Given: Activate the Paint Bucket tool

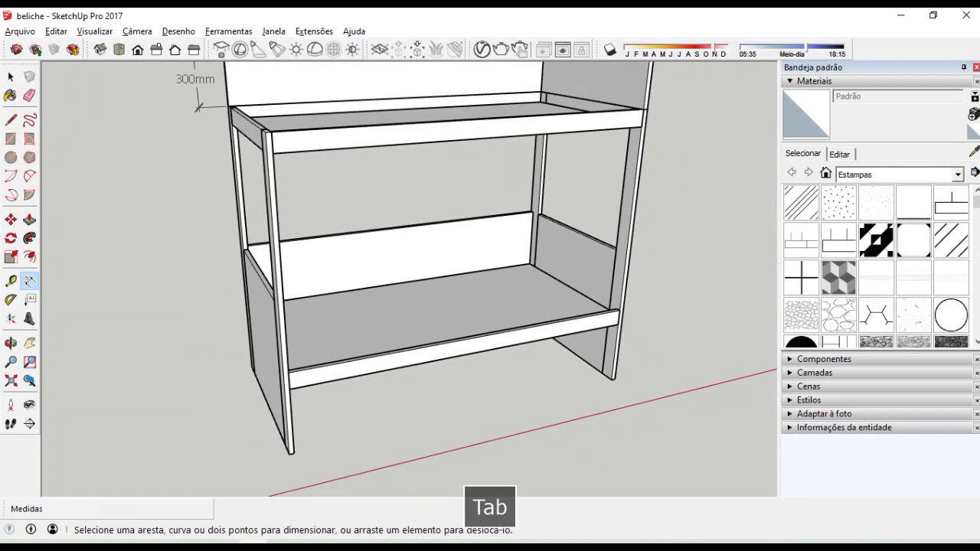Looking at the screenshot, I should pyautogui.click(x=10, y=96).
